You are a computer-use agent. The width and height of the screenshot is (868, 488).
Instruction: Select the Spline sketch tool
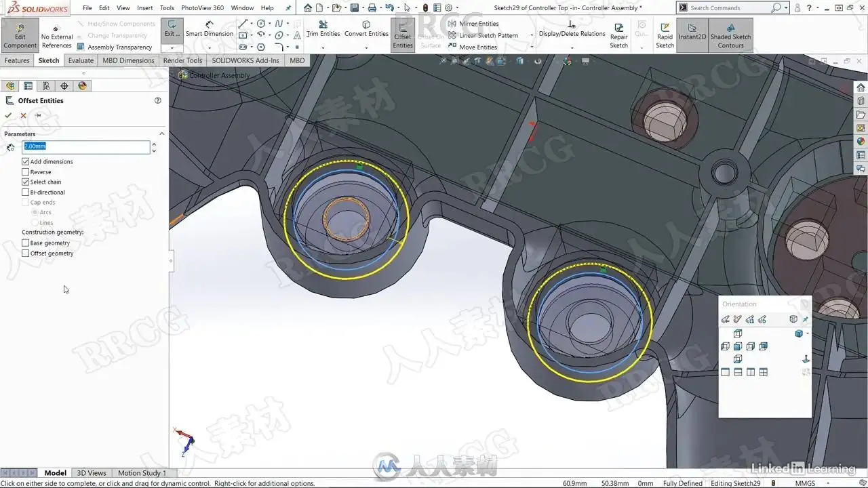(279, 24)
